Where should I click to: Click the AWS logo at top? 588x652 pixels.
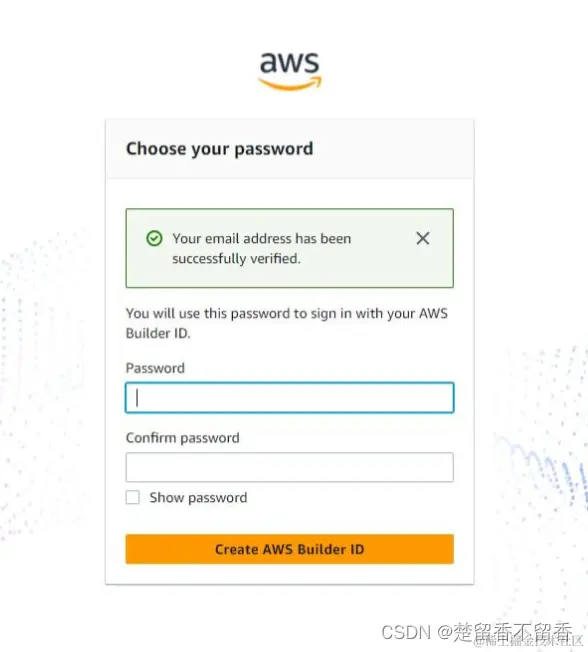(290, 71)
